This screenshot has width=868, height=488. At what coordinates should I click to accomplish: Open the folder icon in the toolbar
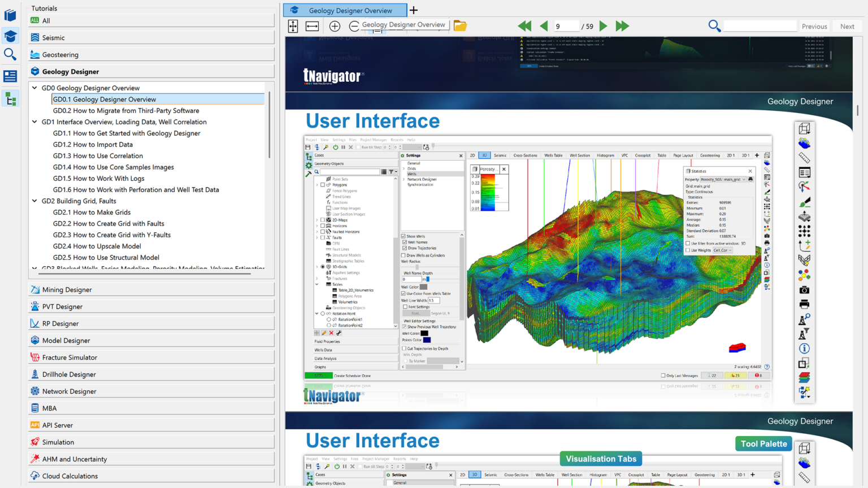click(x=460, y=26)
